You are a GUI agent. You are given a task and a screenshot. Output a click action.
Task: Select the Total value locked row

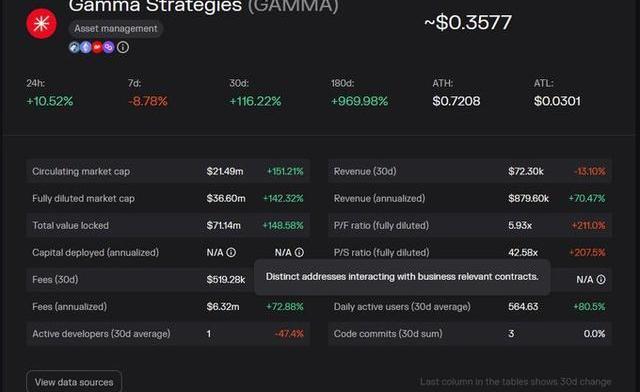pyautogui.click(x=168, y=225)
